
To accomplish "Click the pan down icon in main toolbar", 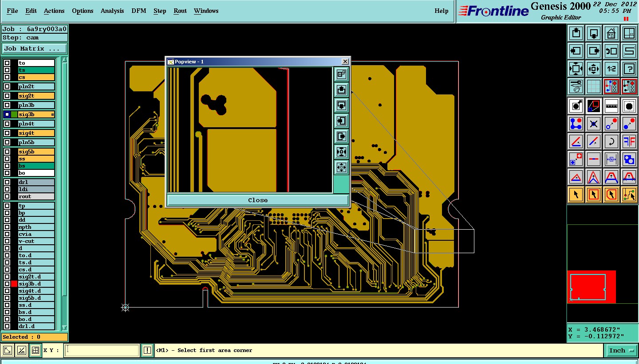I will [x=594, y=33].
